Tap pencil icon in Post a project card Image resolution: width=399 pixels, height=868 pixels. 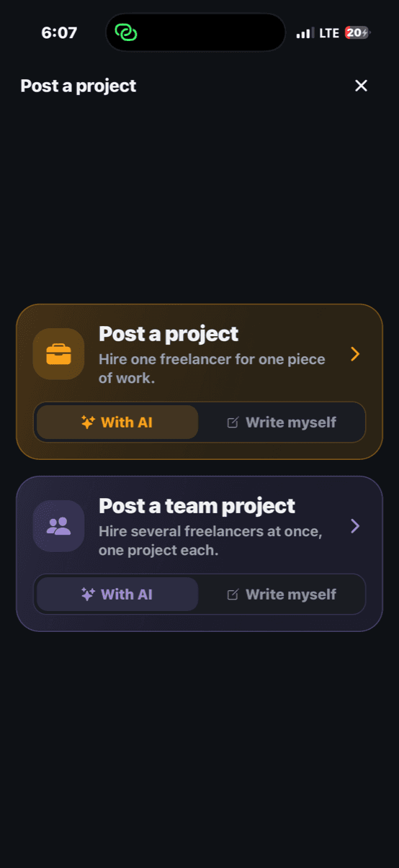pyautogui.click(x=233, y=422)
